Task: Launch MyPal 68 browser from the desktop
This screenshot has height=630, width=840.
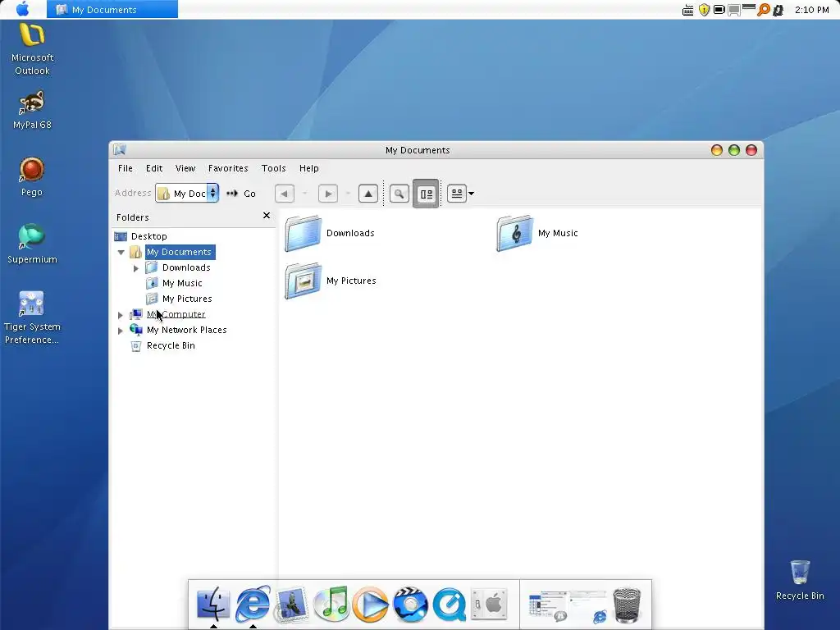Action: [32, 110]
